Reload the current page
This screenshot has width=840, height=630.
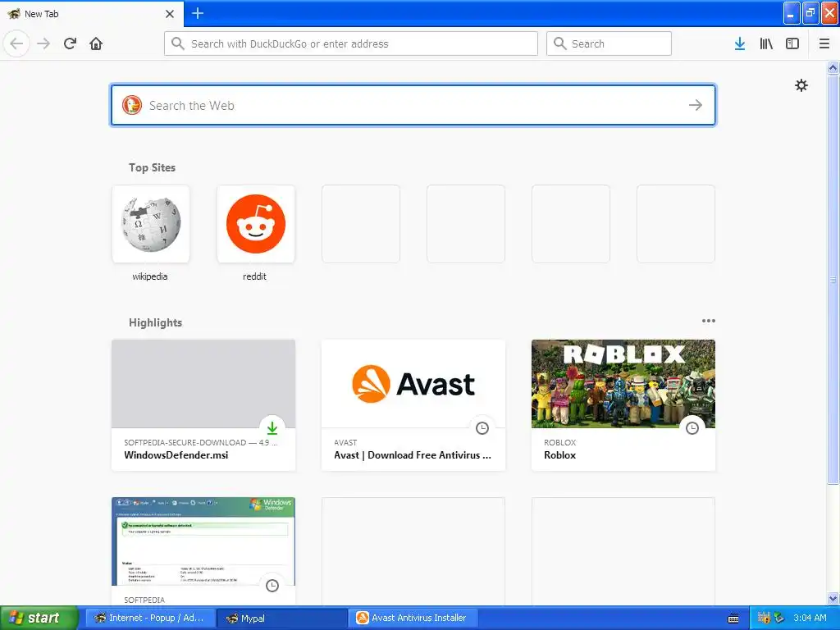click(70, 43)
